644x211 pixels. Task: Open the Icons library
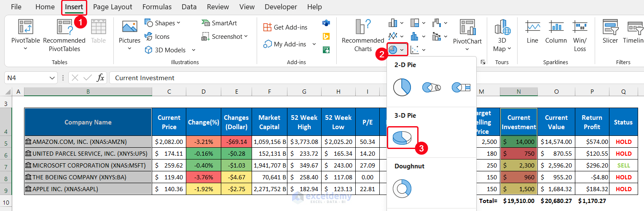157,37
